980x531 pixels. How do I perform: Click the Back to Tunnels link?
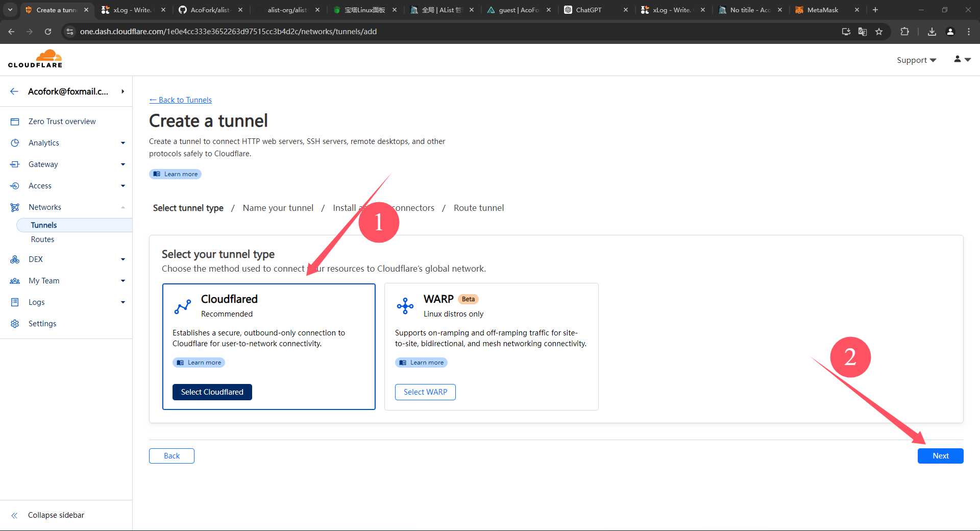point(180,100)
